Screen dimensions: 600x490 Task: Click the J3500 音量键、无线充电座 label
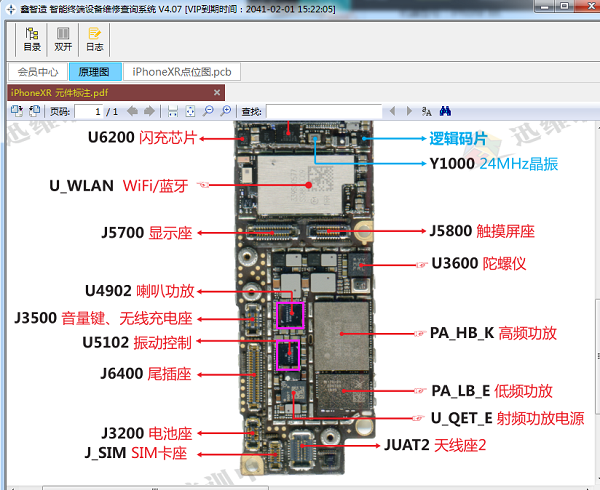103,318
